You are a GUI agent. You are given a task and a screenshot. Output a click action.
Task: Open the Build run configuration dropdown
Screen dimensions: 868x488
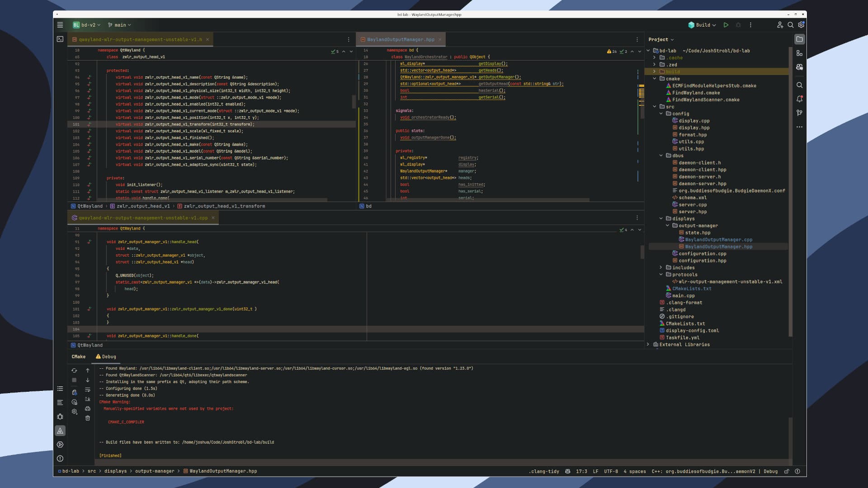point(702,25)
